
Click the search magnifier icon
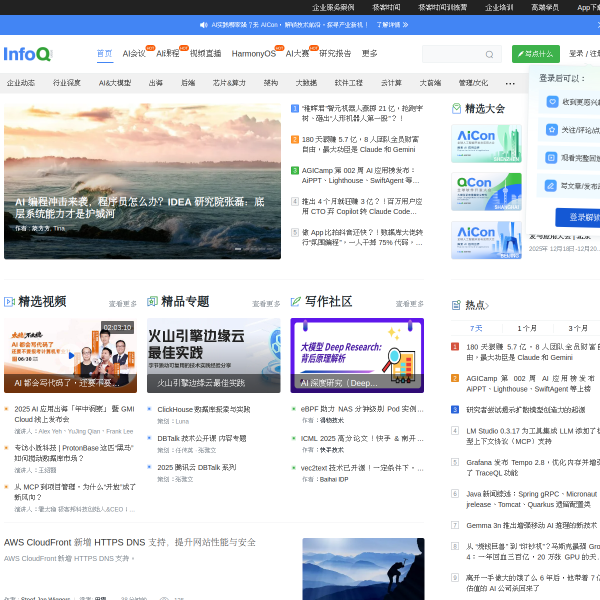(489, 54)
